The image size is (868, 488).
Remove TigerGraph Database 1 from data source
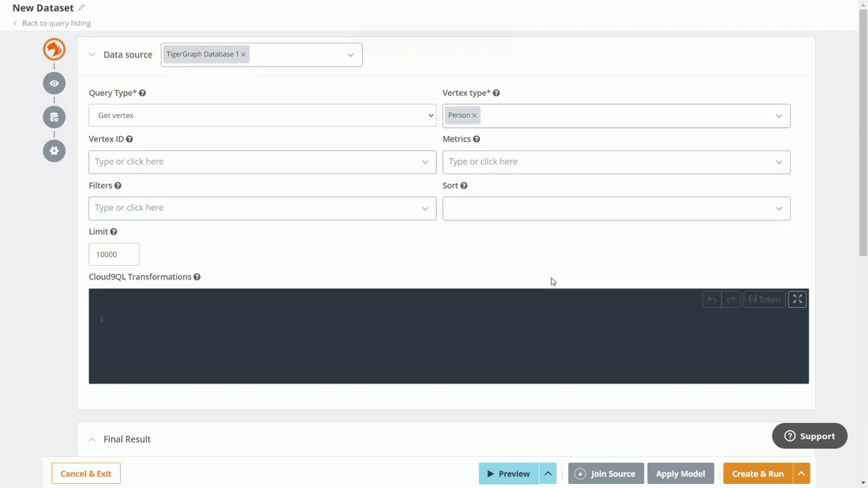(243, 54)
